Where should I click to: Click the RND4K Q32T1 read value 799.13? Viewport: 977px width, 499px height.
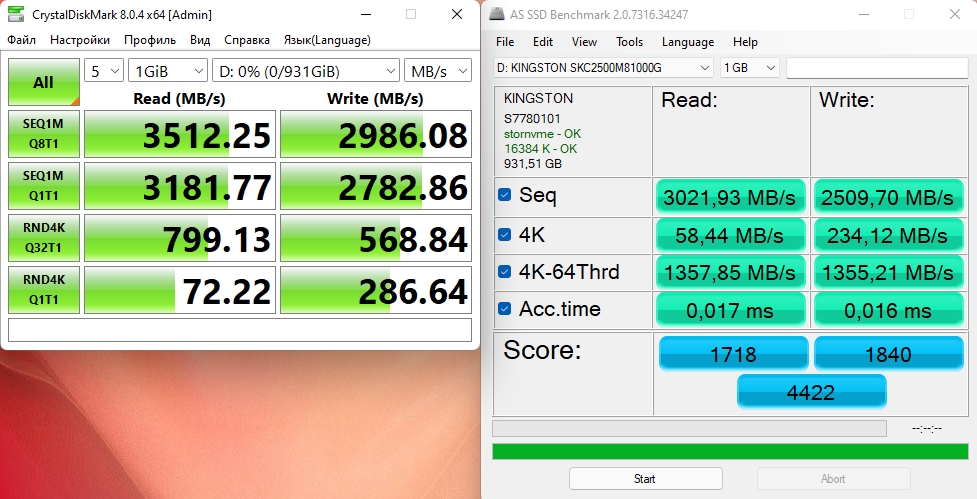pos(179,237)
